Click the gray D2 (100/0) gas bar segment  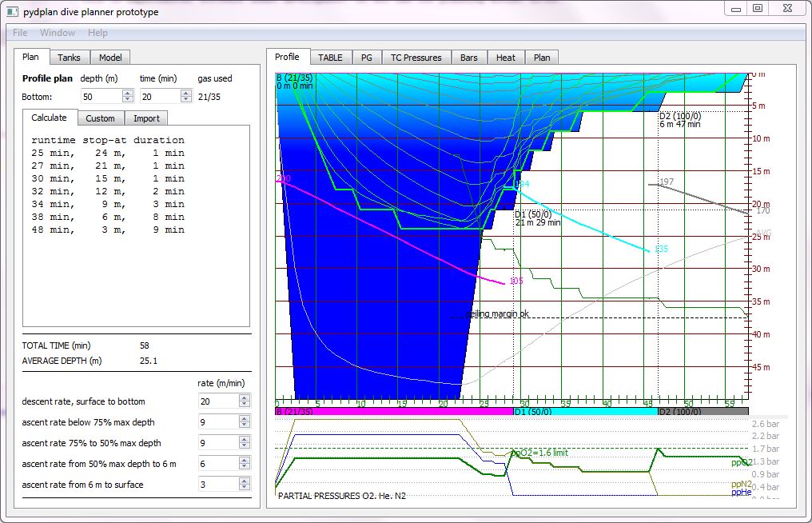(703, 412)
